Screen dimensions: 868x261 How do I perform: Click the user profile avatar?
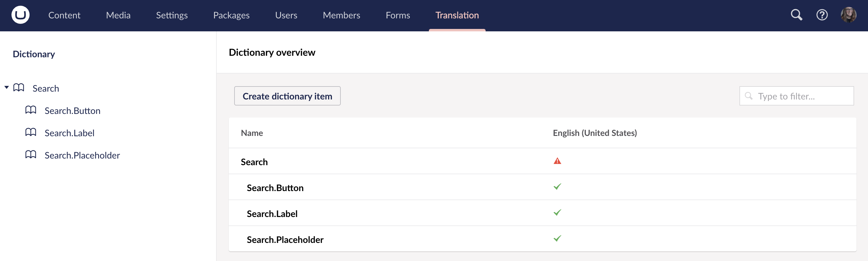coord(848,15)
